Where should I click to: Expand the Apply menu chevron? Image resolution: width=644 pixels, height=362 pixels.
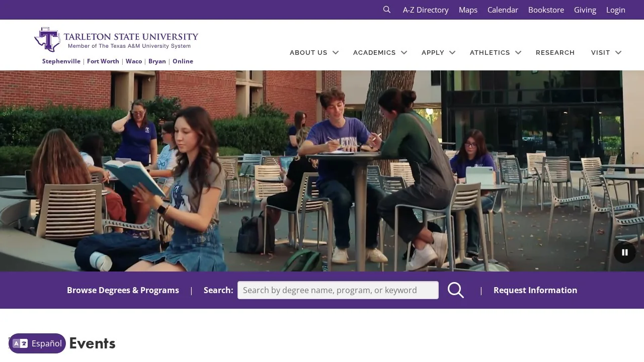point(452,52)
